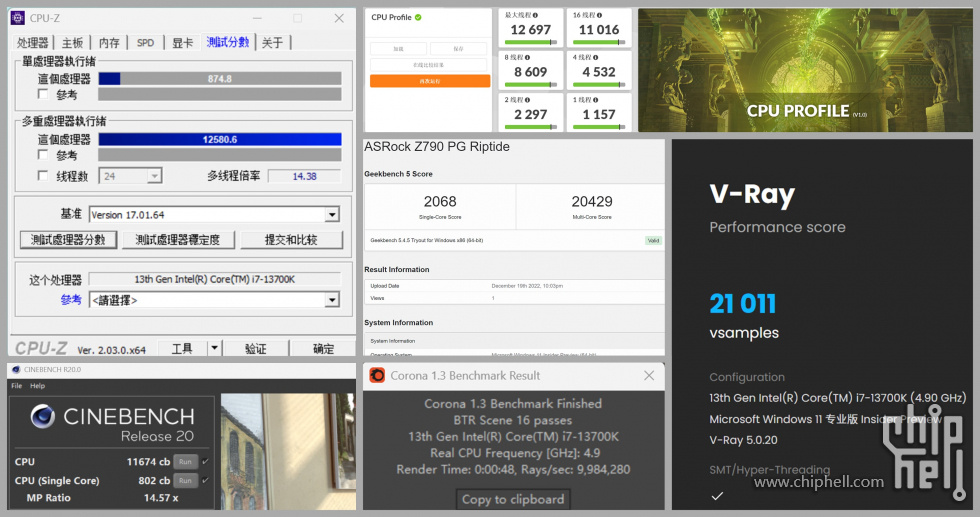Screen dimensions: 980x517
Task: Click the 提交和比較 button
Action: pos(291,239)
